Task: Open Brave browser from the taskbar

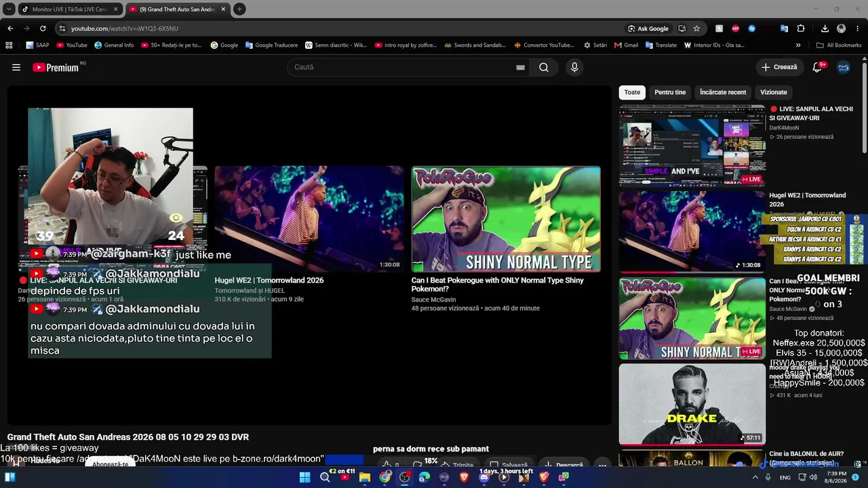Action: [x=465, y=477]
